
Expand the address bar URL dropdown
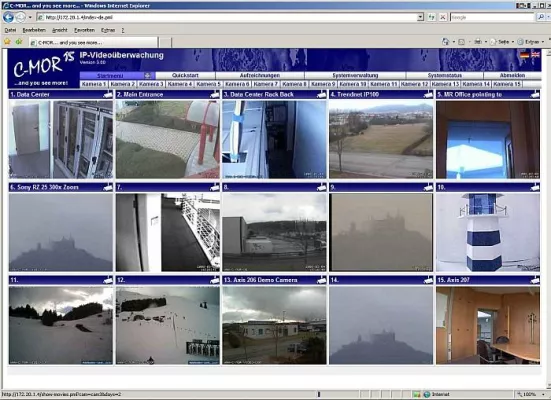[x=420, y=17]
